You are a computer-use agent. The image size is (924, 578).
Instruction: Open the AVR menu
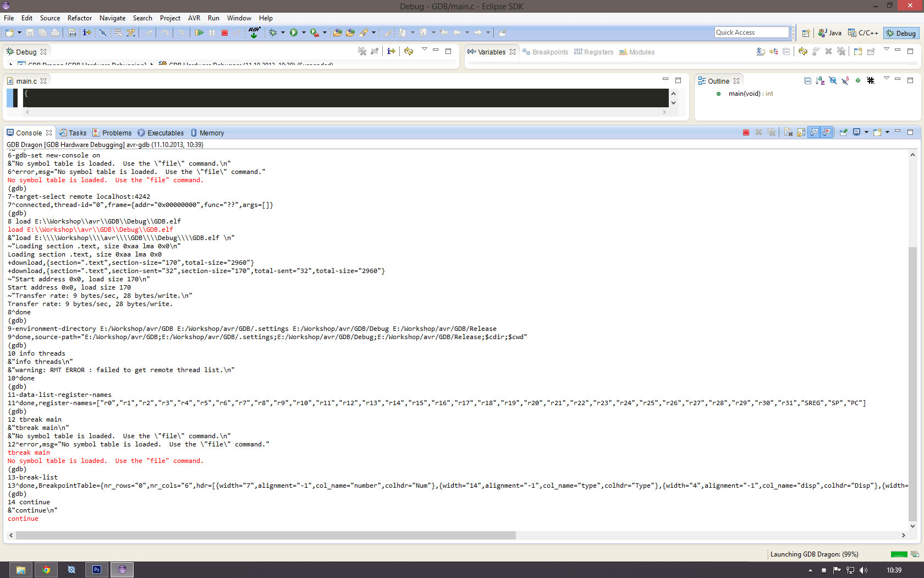(x=194, y=18)
